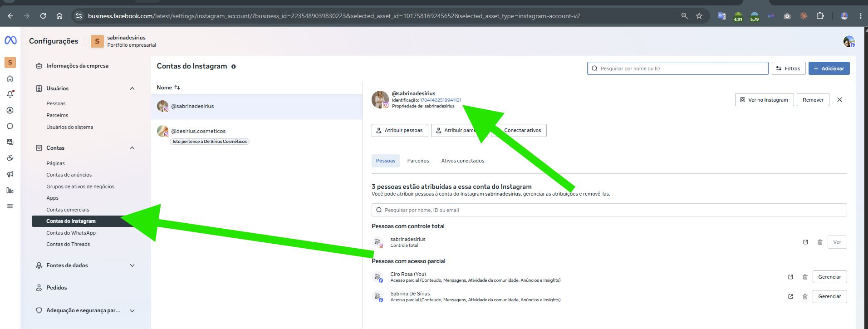Click the Meta logo icon
The width and height of the screenshot is (868, 329).
pos(10,40)
